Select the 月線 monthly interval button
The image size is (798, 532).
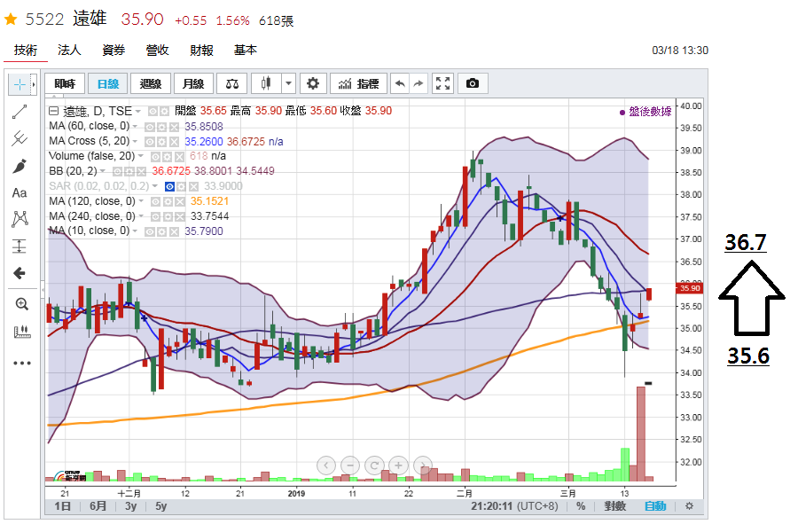click(193, 83)
